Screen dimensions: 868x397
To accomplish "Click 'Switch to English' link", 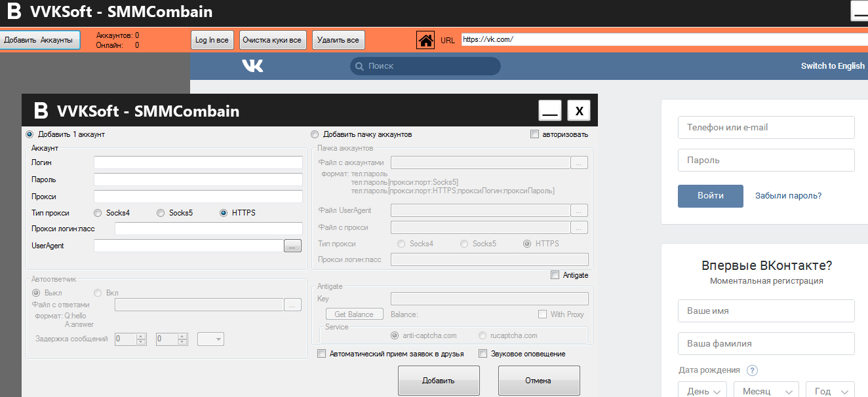I will click(833, 66).
